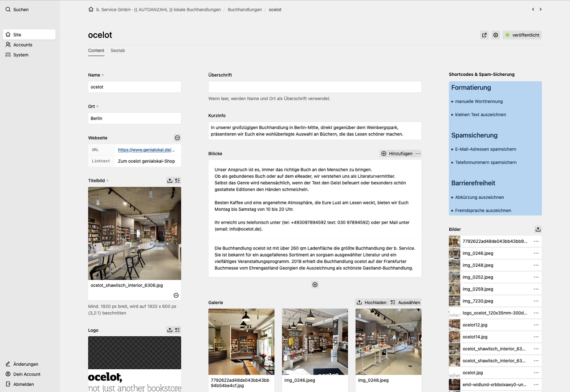The image size is (570, 392).
Task: Click the Überschrift input field
Action: 315,87
